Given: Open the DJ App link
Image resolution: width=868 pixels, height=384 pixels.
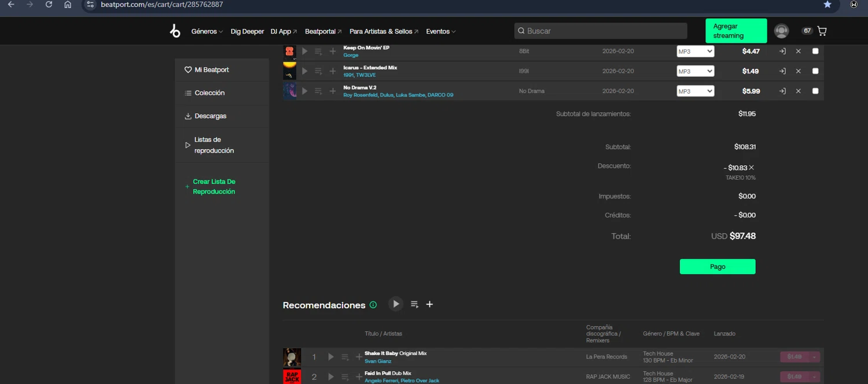Looking at the screenshot, I should point(284,31).
